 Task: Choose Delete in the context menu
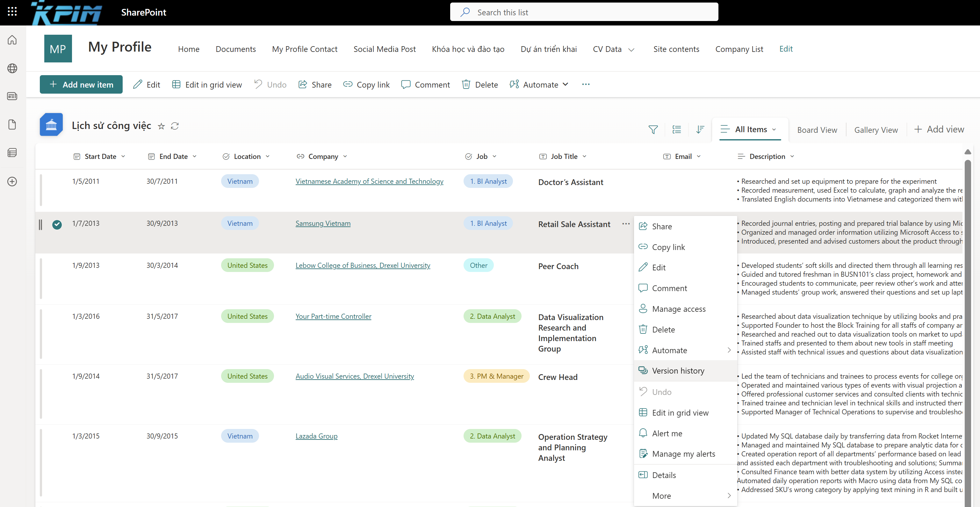[x=685, y=329]
